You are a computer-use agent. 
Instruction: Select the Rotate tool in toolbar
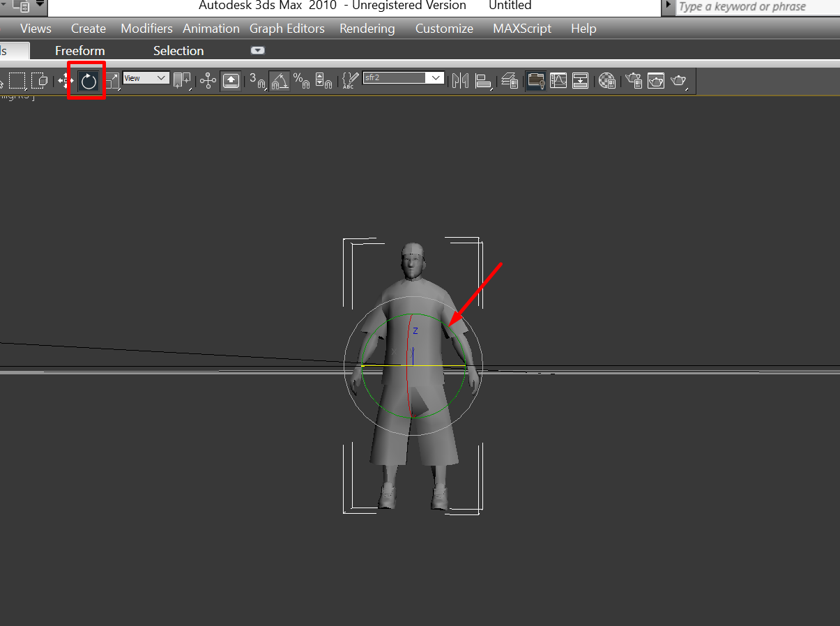pos(88,81)
